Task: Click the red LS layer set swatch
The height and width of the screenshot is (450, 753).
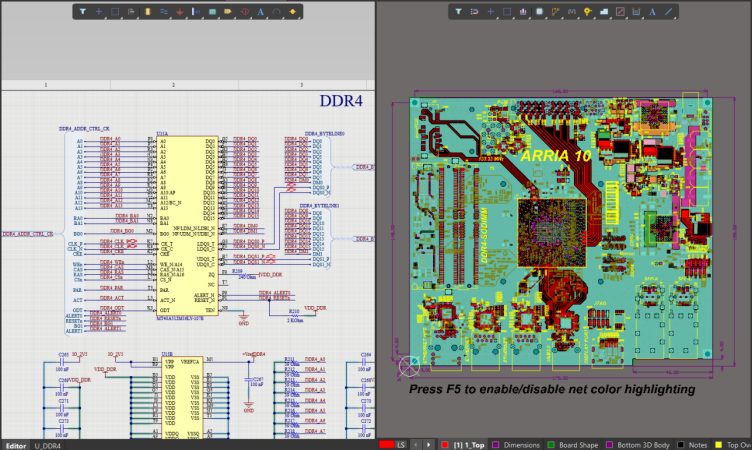Action: click(386, 444)
